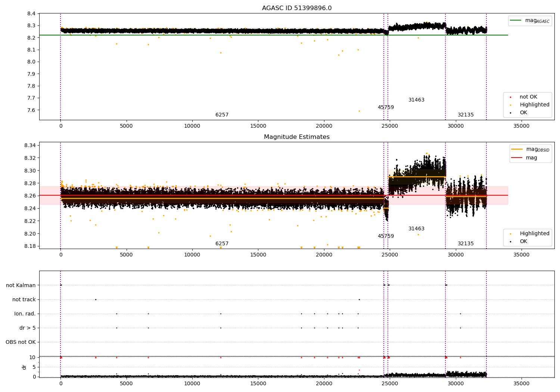Viewport: 560px width, 392px height.
Task: Click the 'Magnitude Estimates' subplot title
Action: [x=297, y=137]
